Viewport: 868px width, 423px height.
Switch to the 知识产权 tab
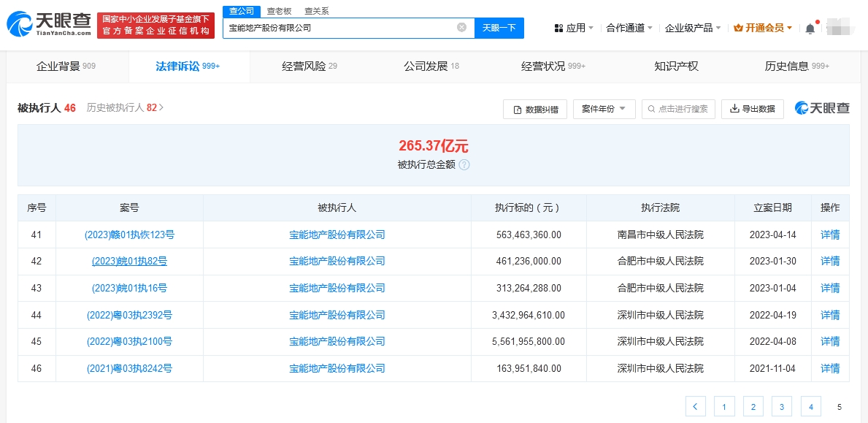pos(676,66)
